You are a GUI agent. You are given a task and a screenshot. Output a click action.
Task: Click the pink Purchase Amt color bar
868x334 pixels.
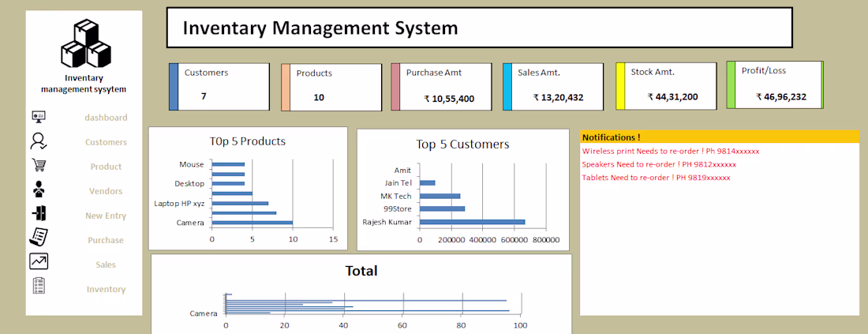[x=395, y=87]
